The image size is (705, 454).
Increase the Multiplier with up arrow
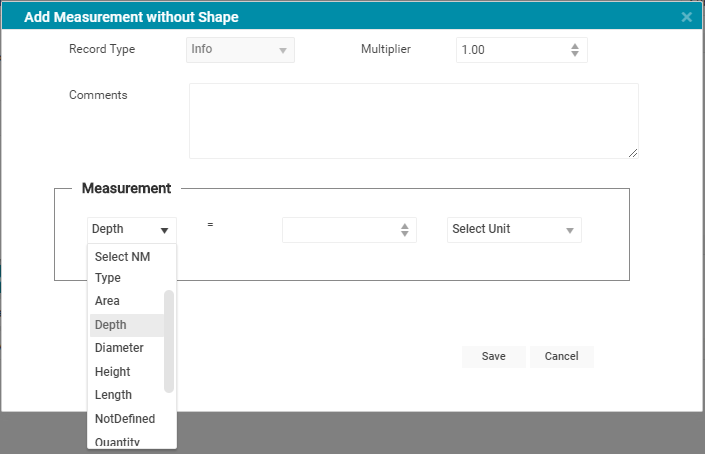[x=574, y=46]
